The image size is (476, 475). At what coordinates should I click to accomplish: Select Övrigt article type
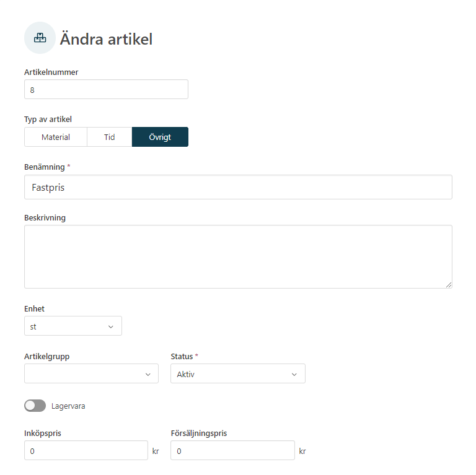[160, 137]
